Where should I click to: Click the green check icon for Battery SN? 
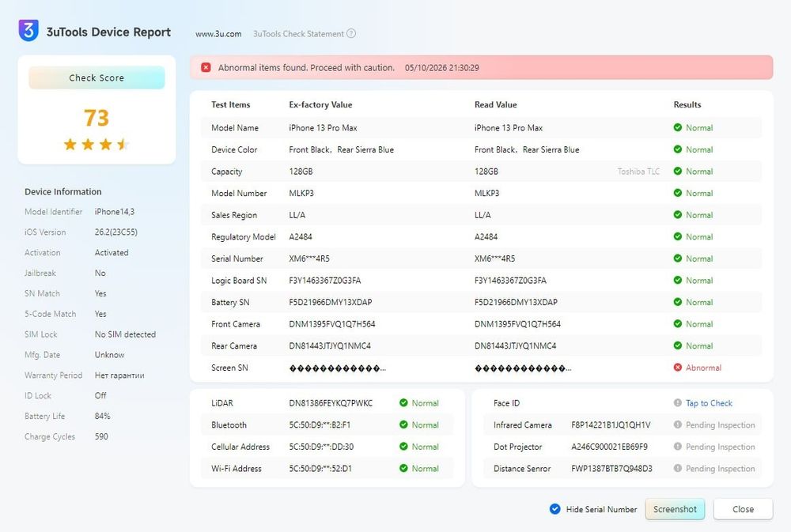coord(678,302)
